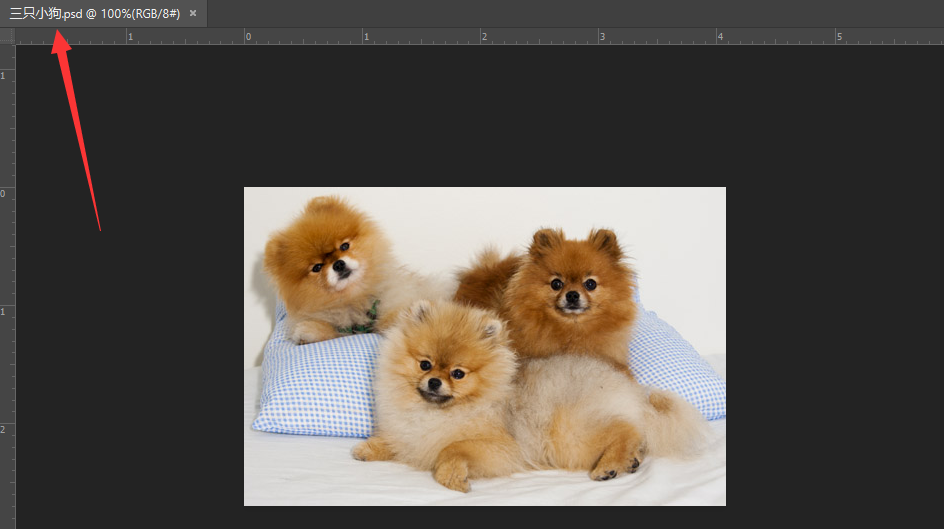Click the 5 mark on horizontal ruler
944x529 pixels.
837,37
